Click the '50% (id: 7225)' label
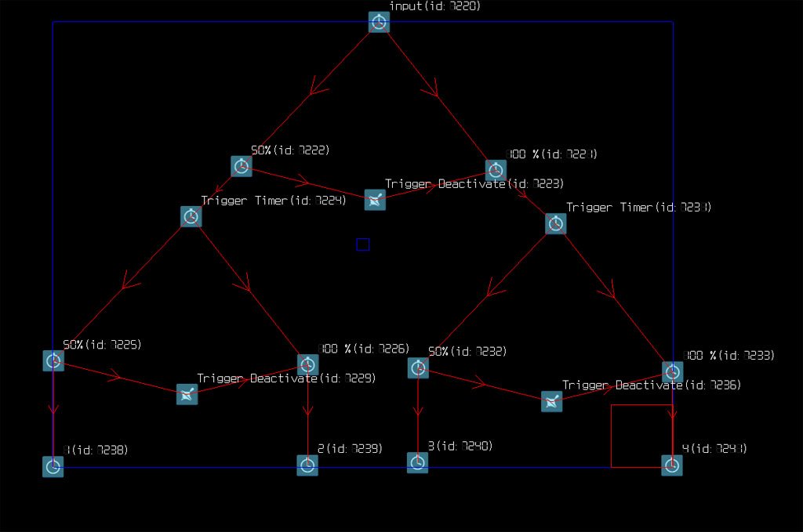This screenshot has width=803, height=532. 102,344
